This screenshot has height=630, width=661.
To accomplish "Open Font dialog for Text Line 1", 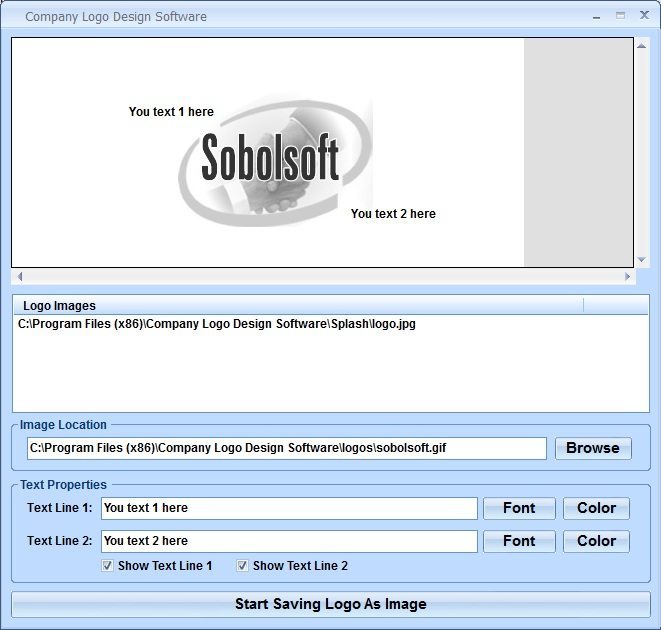I will coord(519,508).
